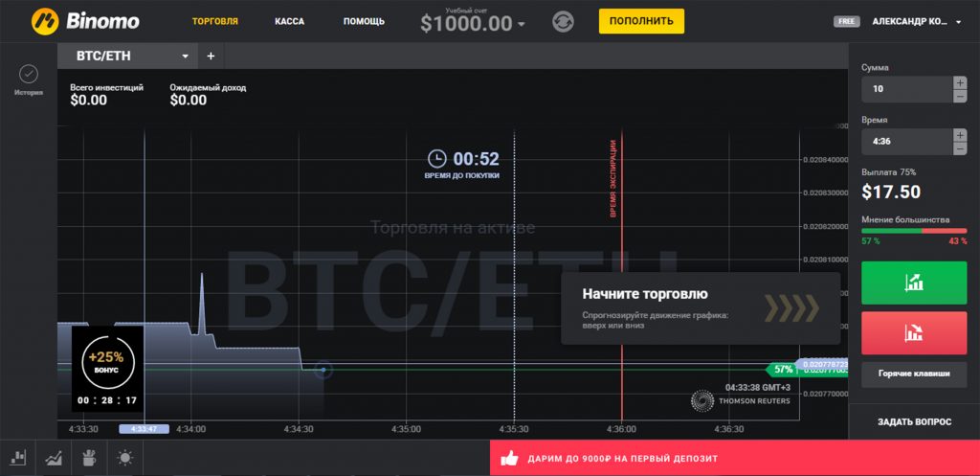This screenshot has width=980, height=476.
Task: Click the green 57% price tag
Action: coord(782,369)
